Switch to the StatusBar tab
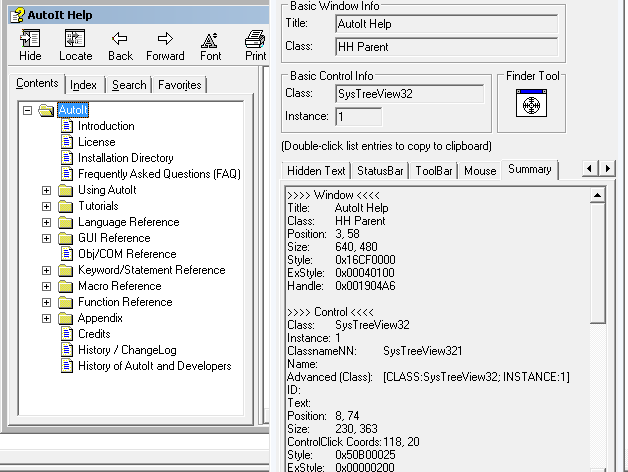 pos(380,171)
